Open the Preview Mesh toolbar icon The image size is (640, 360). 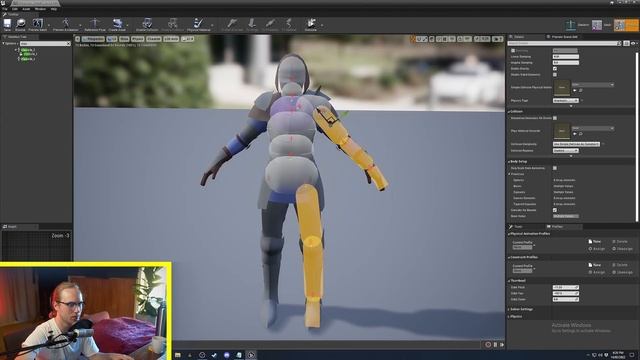click(38, 24)
